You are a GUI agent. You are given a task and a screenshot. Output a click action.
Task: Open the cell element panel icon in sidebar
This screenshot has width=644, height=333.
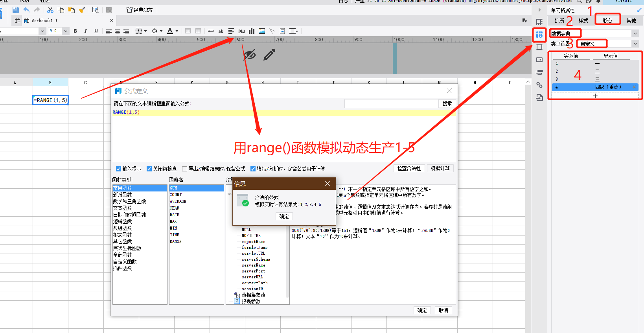pos(539,22)
